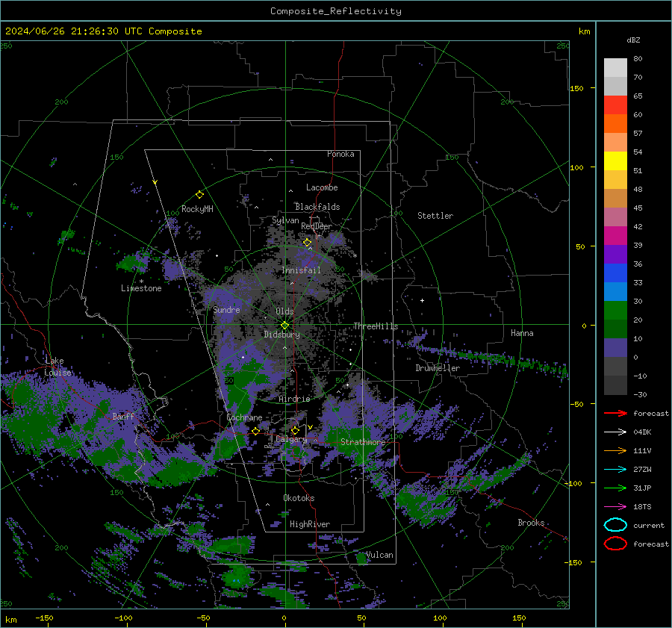Click the 'Drumheller' map label
The height and width of the screenshot is (628, 672).
pos(438,368)
